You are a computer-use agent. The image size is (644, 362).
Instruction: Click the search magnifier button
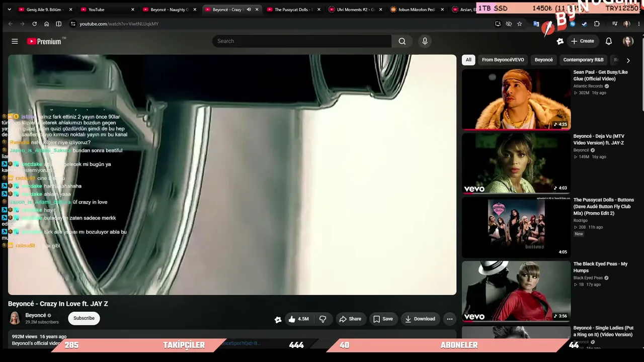pos(402,41)
